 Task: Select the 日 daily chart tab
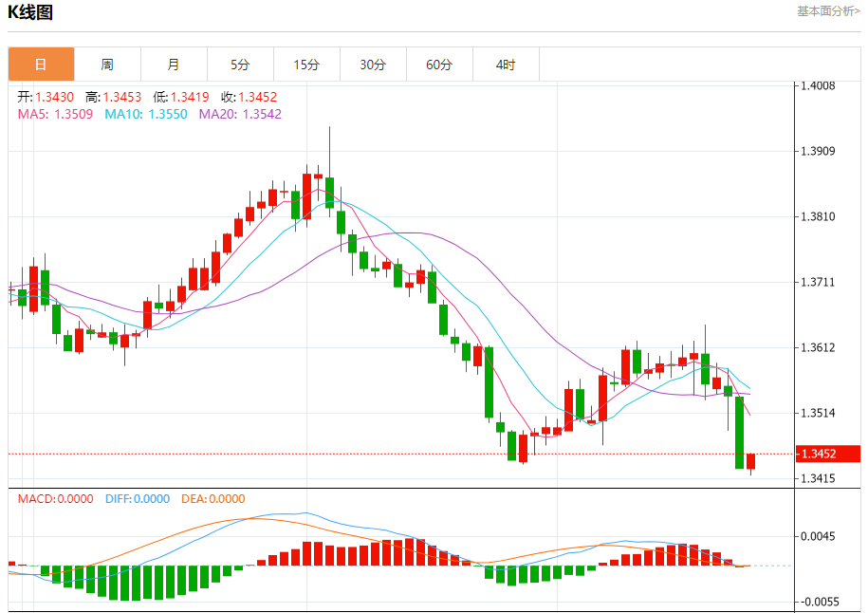tap(41, 65)
